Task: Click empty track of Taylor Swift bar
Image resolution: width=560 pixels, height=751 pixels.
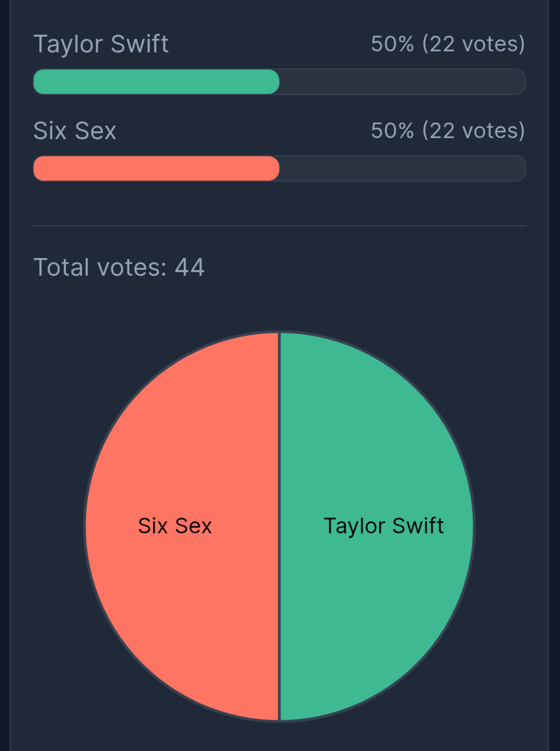Action: coord(403,82)
